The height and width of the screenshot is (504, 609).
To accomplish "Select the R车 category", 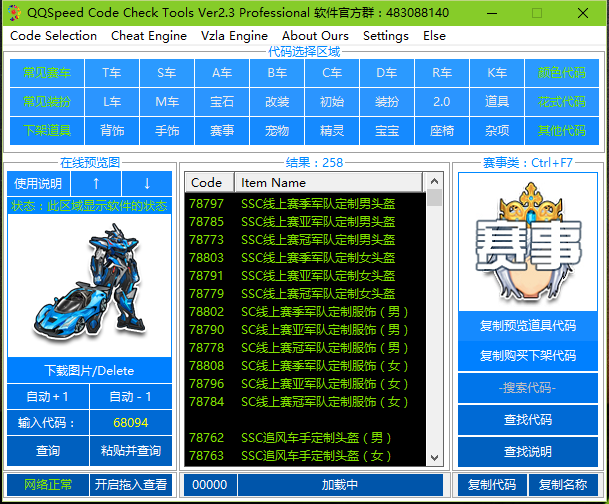I will pos(442,73).
